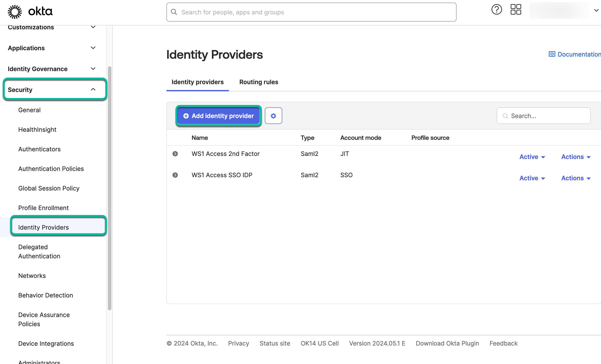This screenshot has width=601, height=364.
Task: Click the Okta logo
Action: pyautogui.click(x=30, y=12)
